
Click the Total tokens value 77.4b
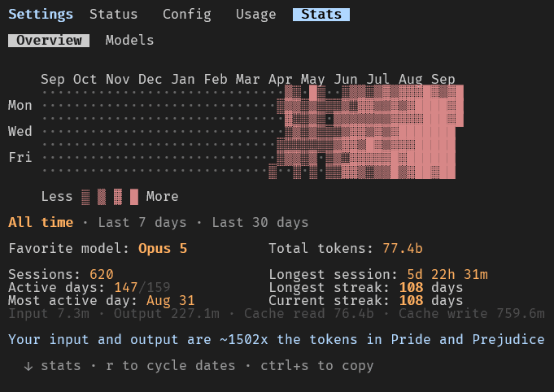[x=403, y=249]
